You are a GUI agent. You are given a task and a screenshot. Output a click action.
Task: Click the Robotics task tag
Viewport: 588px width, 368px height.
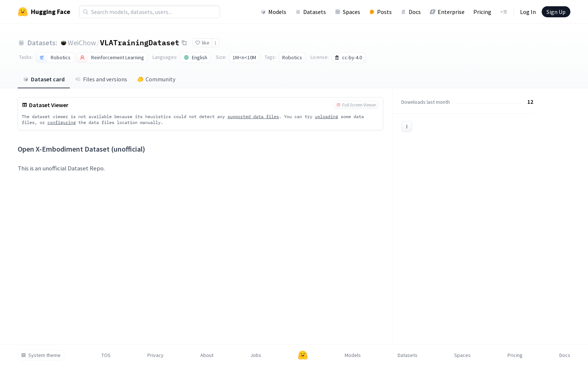coord(55,57)
